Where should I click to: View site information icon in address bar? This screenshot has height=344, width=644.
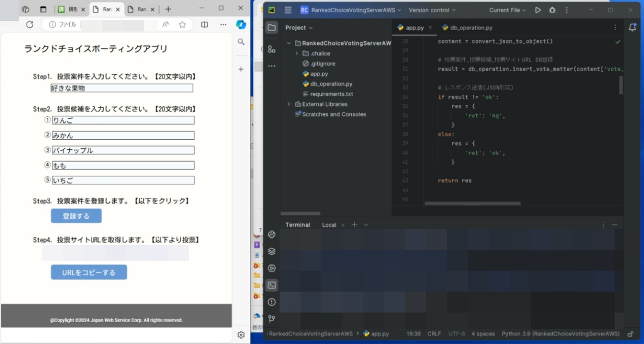pyautogui.click(x=52, y=24)
